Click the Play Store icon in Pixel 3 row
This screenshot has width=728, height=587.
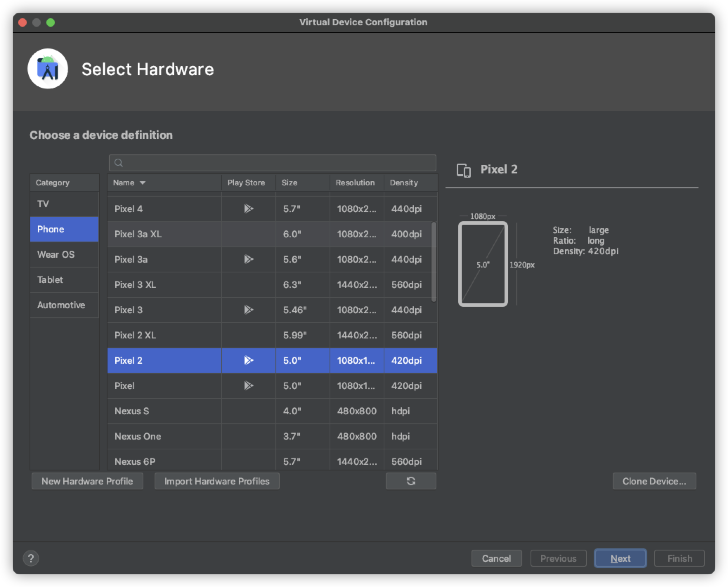click(x=248, y=310)
